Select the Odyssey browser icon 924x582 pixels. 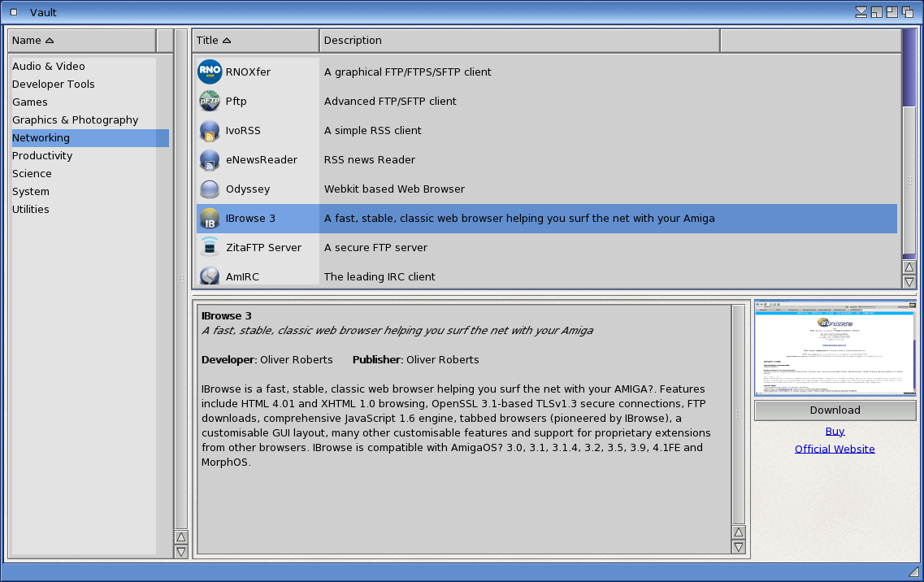(x=210, y=189)
